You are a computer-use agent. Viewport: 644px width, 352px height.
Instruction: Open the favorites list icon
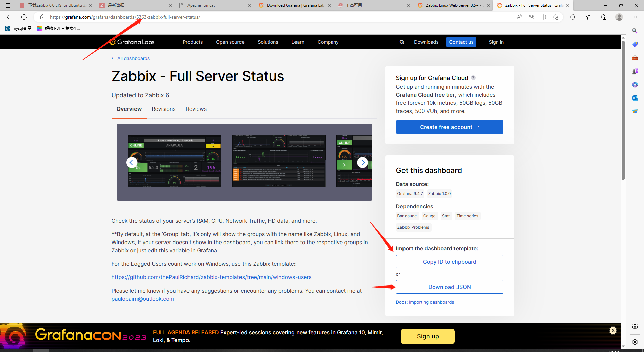coord(589,17)
